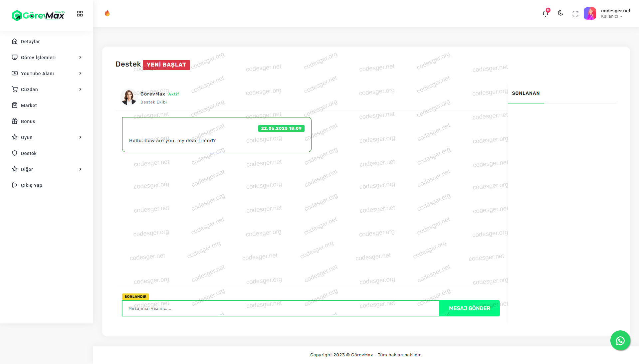Click the Detaylar home icon
This screenshot has height=364, width=639.
15,42
